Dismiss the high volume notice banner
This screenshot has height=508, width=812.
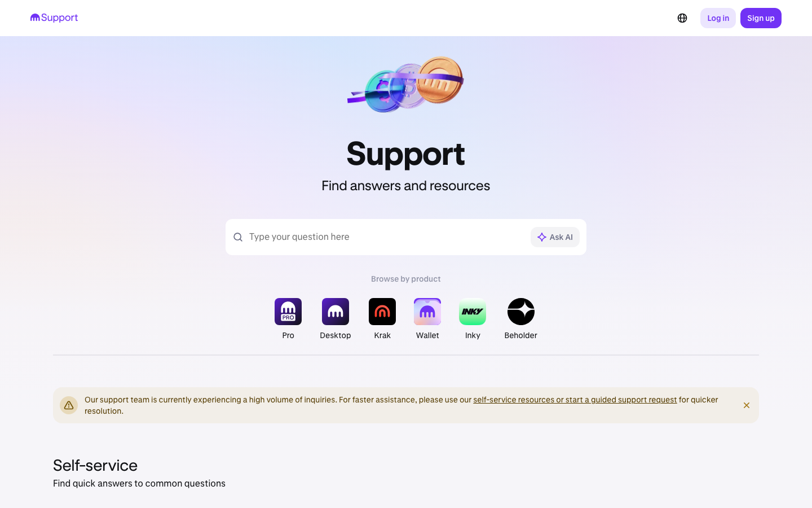747,405
